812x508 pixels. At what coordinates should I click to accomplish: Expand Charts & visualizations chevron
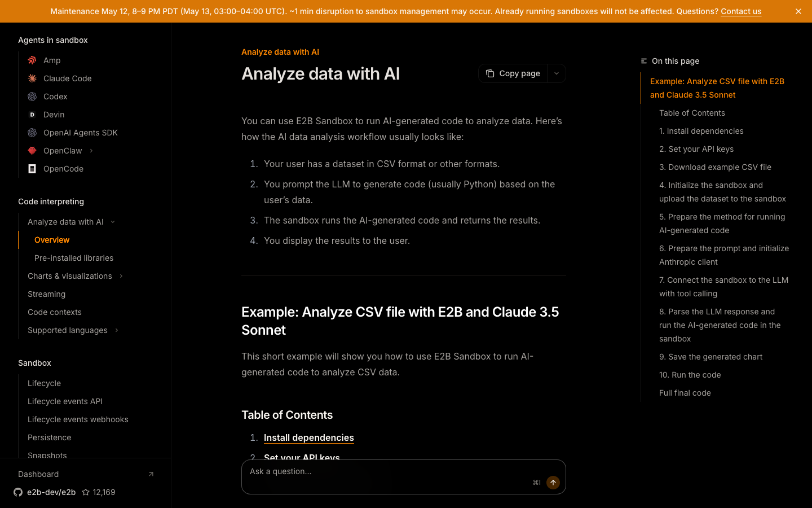(121, 276)
